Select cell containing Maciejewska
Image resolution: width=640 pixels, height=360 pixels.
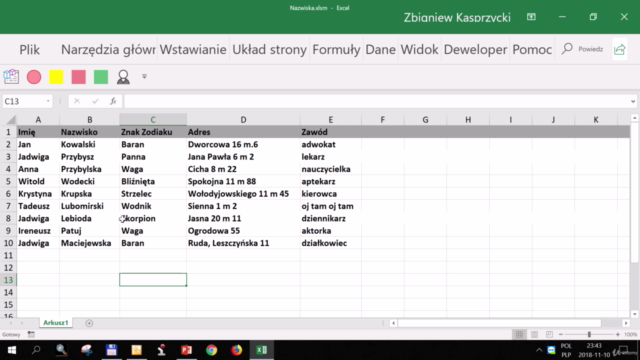(89, 243)
